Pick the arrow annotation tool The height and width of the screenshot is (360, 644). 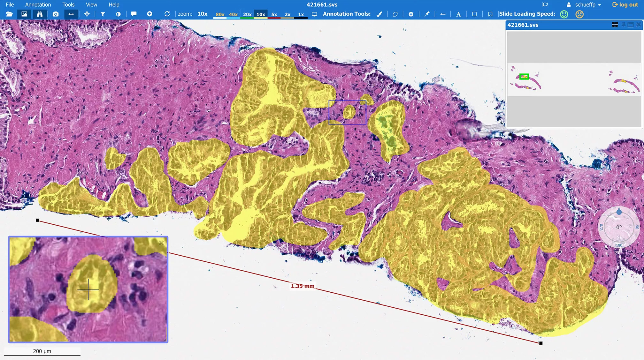pos(442,14)
